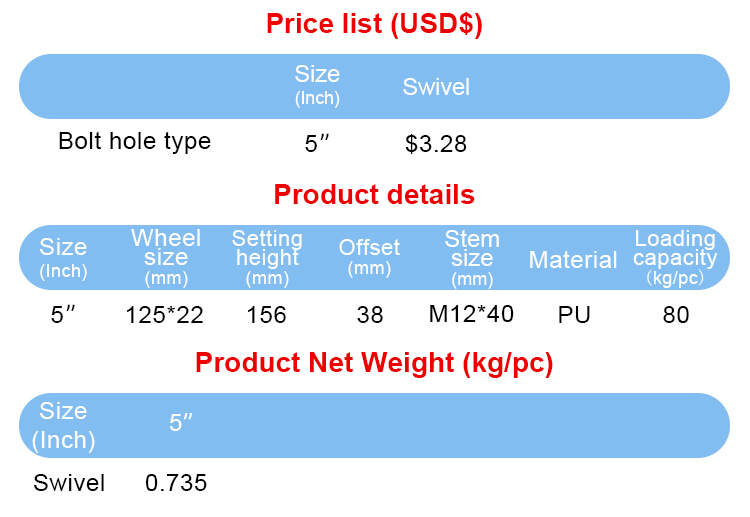Click the 80 loading capacity value
The image size is (750, 517).
click(x=676, y=315)
